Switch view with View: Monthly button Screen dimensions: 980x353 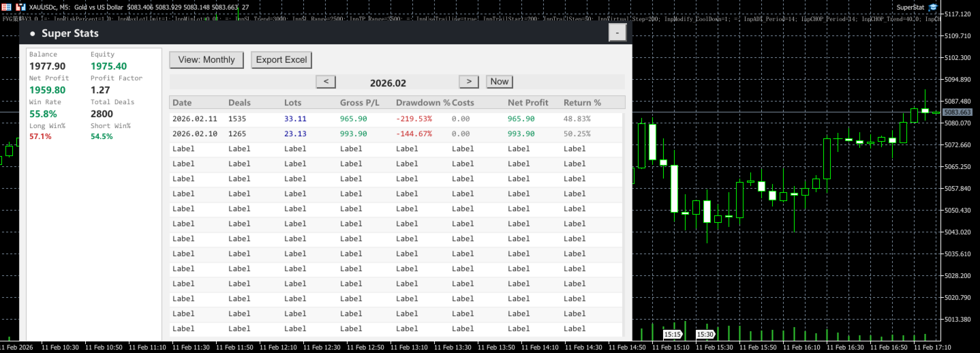pyautogui.click(x=206, y=60)
